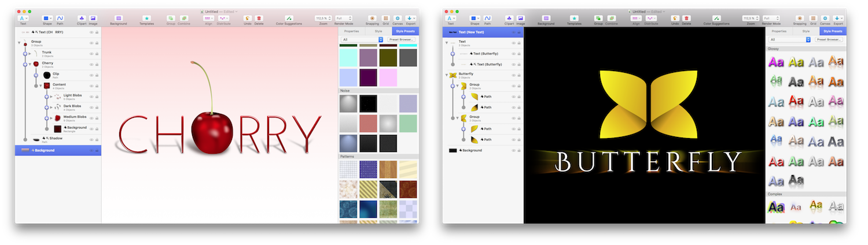Choose the Path tool in Cherry window

(60, 18)
